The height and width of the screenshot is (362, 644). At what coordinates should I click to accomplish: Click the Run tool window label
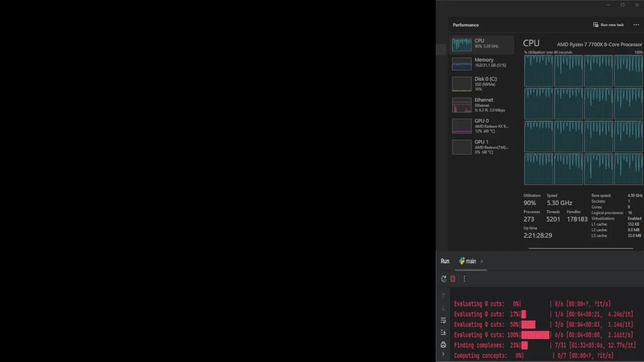pyautogui.click(x=445, y=261)
